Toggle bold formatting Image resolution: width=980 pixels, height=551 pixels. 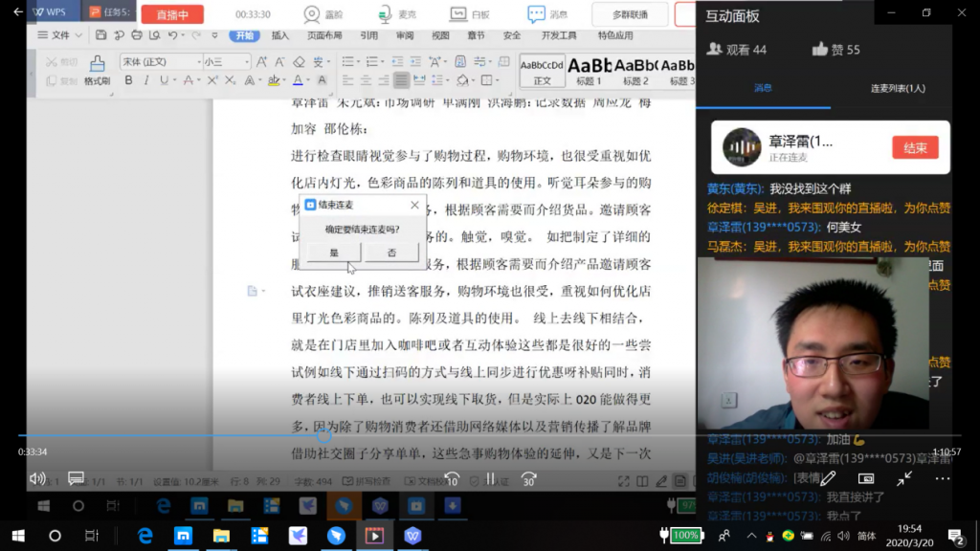128,80
